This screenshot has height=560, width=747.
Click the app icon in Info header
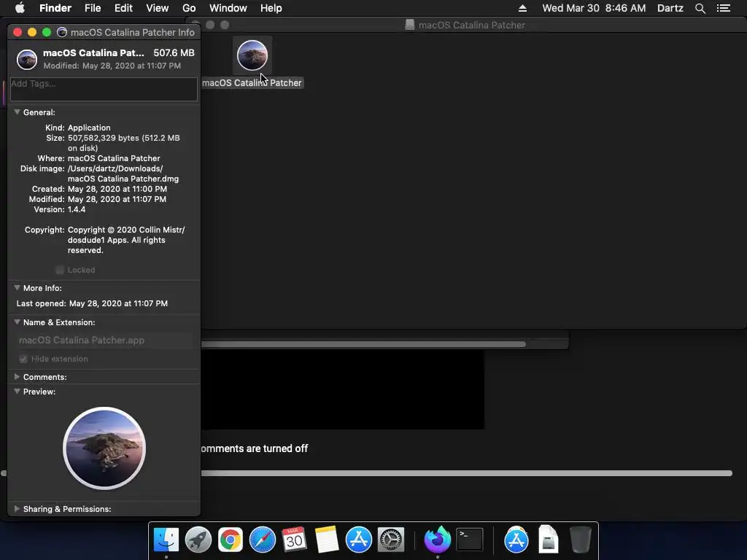[x=27, y=60]
